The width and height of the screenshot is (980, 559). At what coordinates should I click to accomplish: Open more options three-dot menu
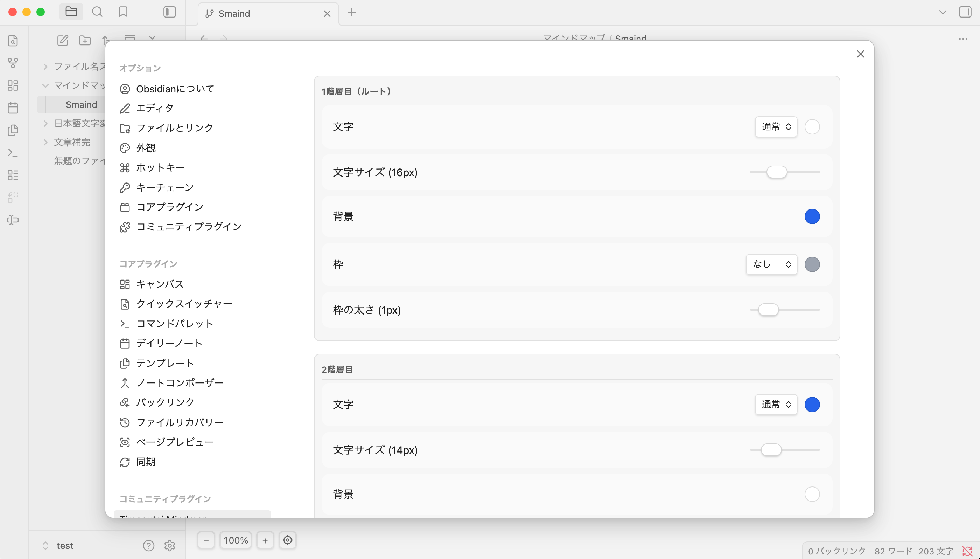click(x=963, y=39)
